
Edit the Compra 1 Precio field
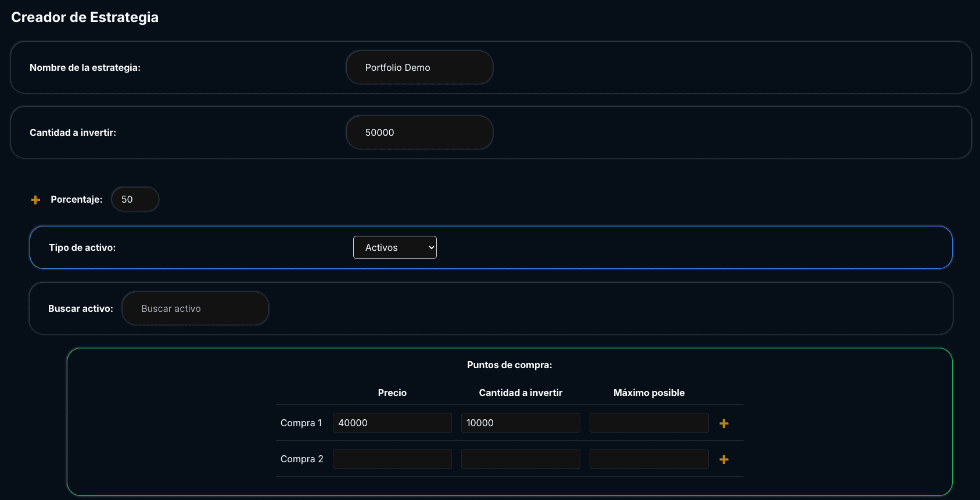pos(392,423)
